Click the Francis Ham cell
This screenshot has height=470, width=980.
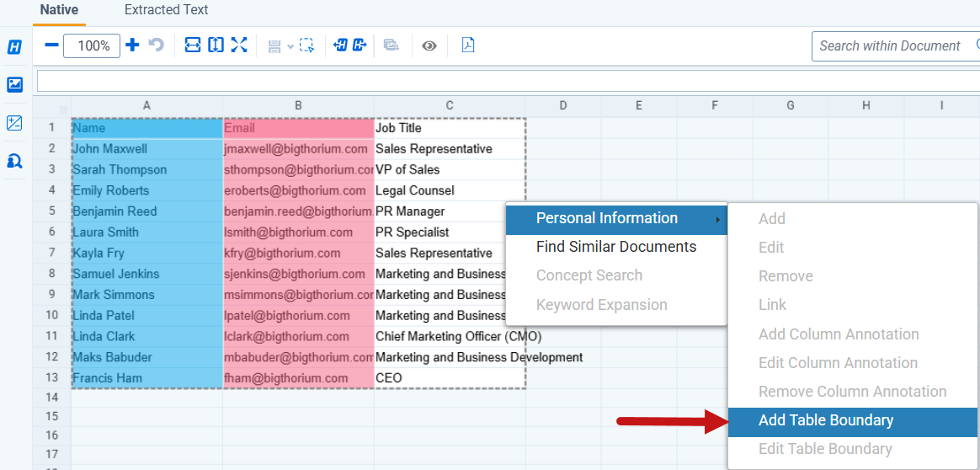(x=146, y=378)
